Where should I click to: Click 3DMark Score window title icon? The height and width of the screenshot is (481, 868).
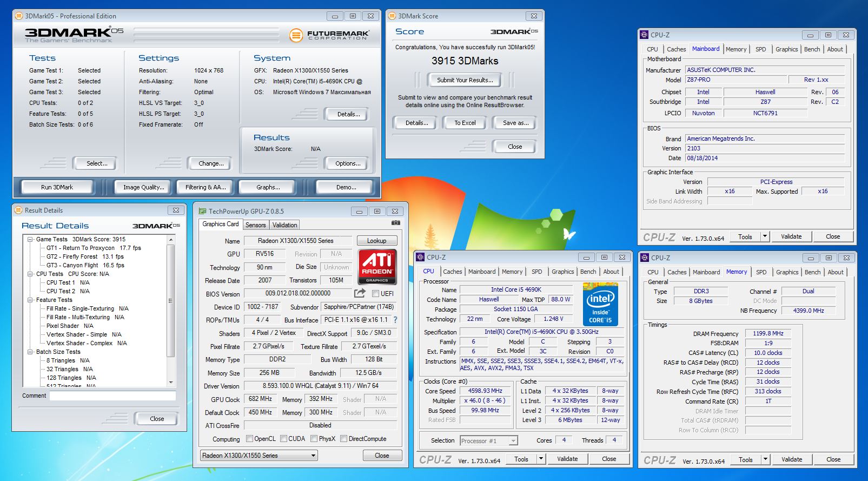click(x=392, y=16)
